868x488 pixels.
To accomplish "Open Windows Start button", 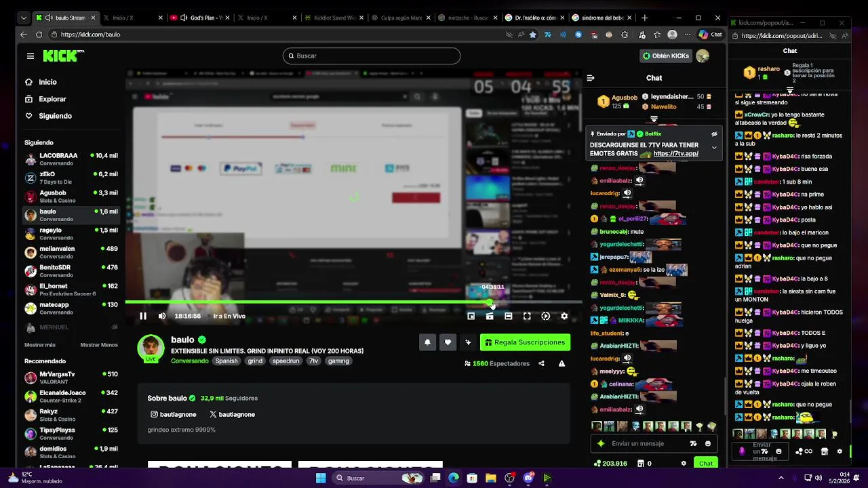I will point(321,478).
